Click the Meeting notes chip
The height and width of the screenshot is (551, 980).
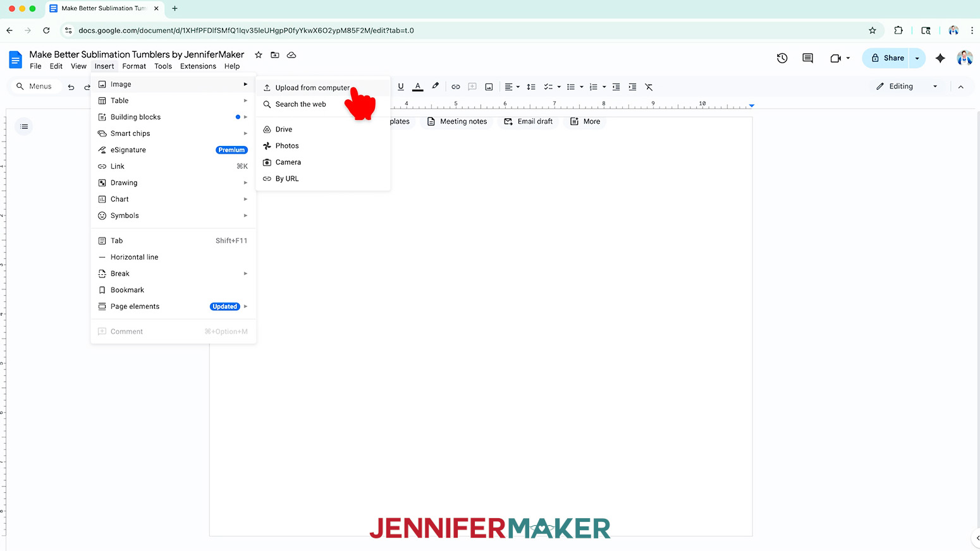tap(458, 121)
